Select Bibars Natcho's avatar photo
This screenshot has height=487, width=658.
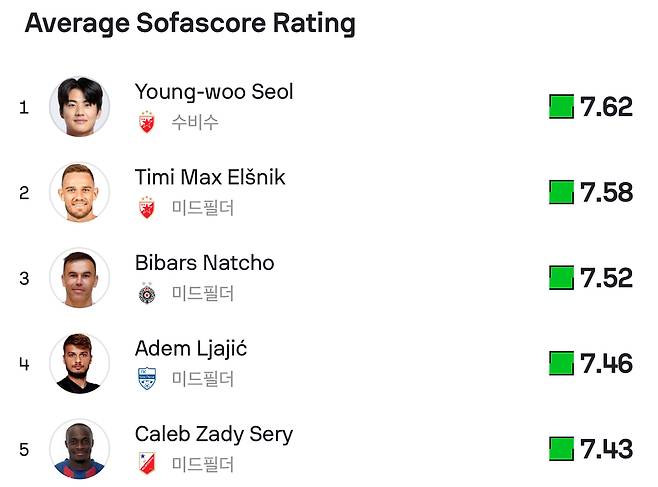tap(79, 277)
